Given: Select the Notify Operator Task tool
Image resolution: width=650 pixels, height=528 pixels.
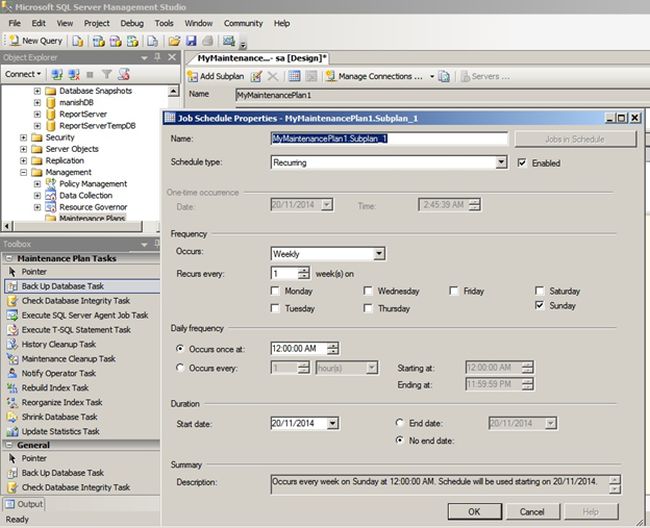Looking at the screenshot, I should point(59,373).
